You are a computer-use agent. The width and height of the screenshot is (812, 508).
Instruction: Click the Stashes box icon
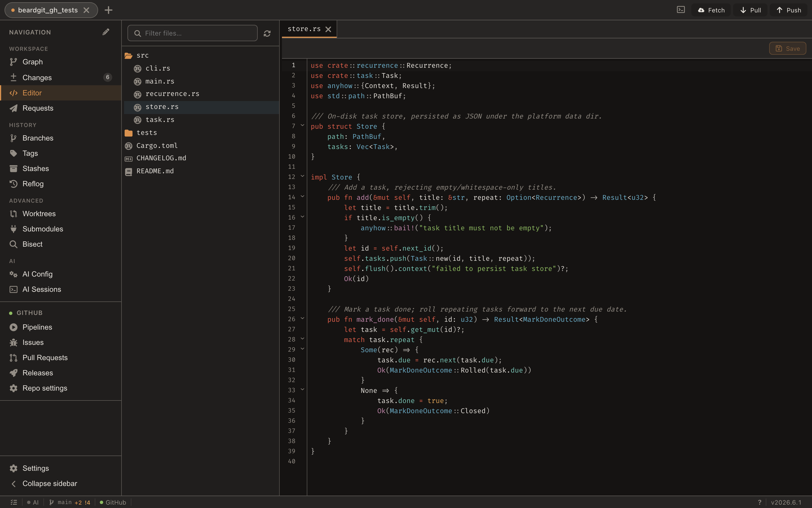[x=14, y=168]
